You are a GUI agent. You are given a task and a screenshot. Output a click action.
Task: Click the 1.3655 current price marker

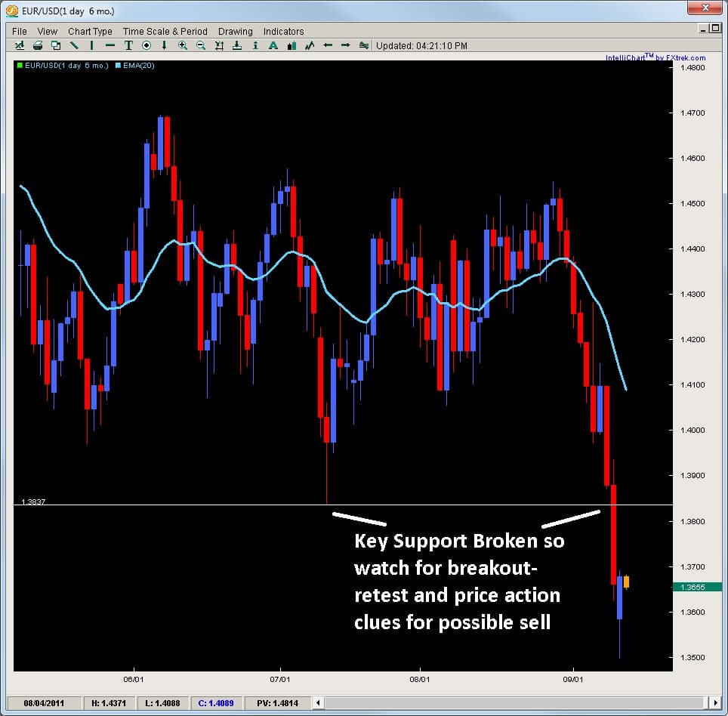tap(697, 587)
